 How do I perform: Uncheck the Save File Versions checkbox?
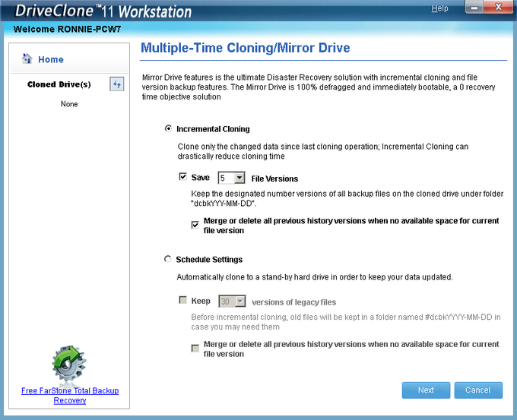(182, 178)
